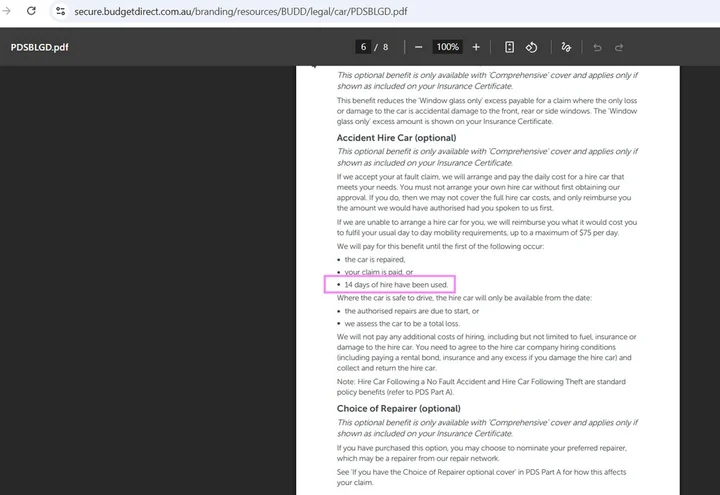This screenshot has height=495, width=720.
Task: Reload the page with the refresh icon
Action: pyautogui.click(x=31, y=10)
